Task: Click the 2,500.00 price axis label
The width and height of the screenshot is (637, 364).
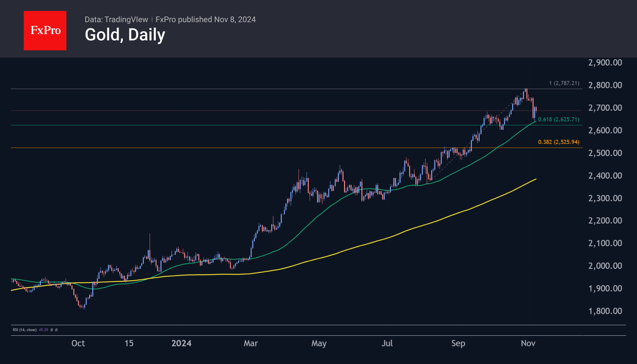Action: tap(605, 153)
